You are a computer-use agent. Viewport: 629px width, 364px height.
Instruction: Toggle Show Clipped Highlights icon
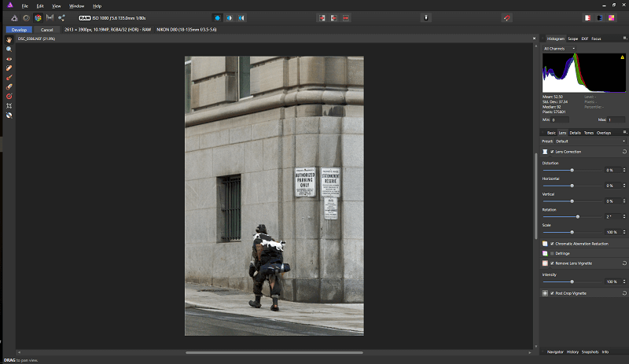coord(587,18)
